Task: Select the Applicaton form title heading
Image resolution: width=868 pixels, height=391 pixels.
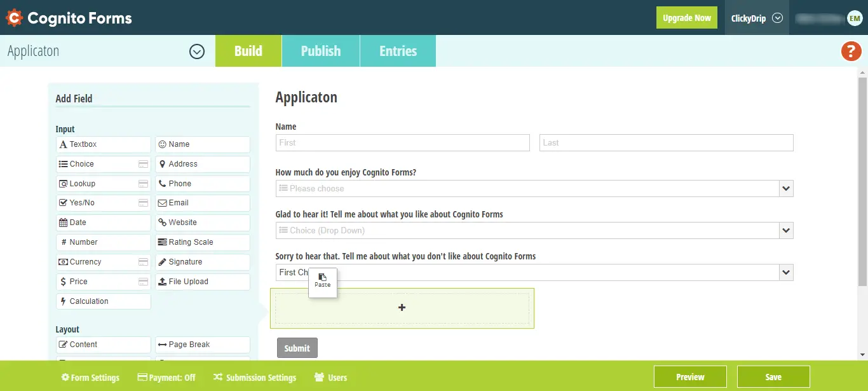Action: point(306,98)
